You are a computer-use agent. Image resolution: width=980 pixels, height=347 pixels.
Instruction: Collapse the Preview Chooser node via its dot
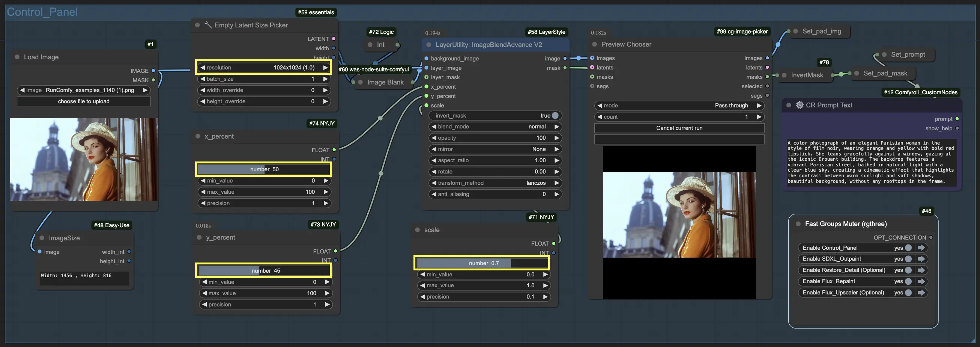click(594, 45)
